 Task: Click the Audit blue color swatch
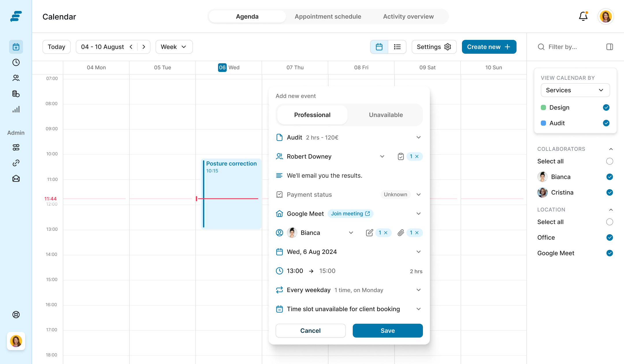pyautogui.click(x=543, y=123)
